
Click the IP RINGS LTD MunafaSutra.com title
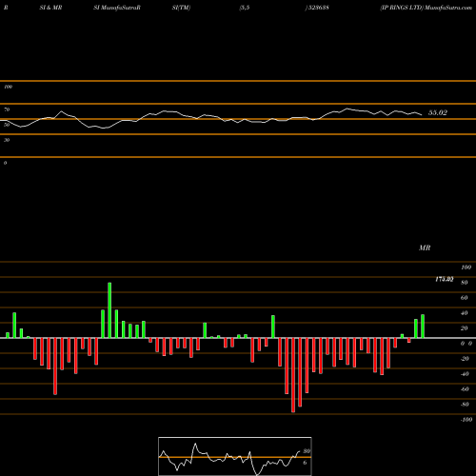(426, 8)
